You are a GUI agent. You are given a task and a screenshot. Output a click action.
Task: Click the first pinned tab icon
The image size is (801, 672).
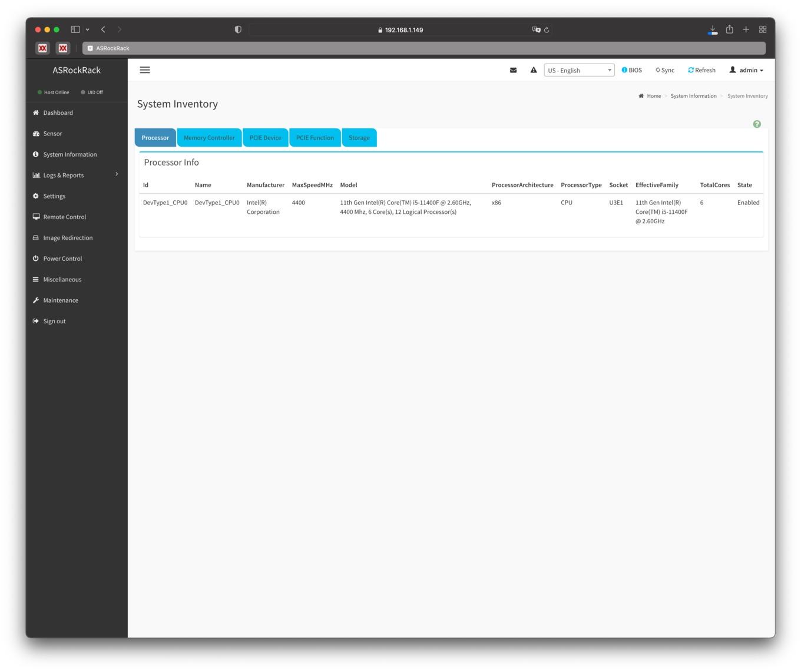click(x=42, y=48)
